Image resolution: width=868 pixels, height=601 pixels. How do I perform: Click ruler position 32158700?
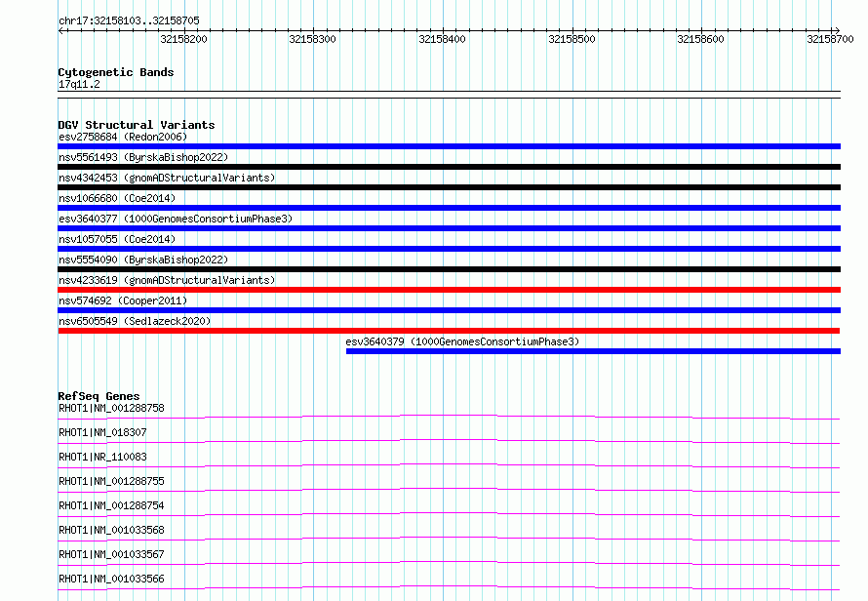tap(830, 39)
